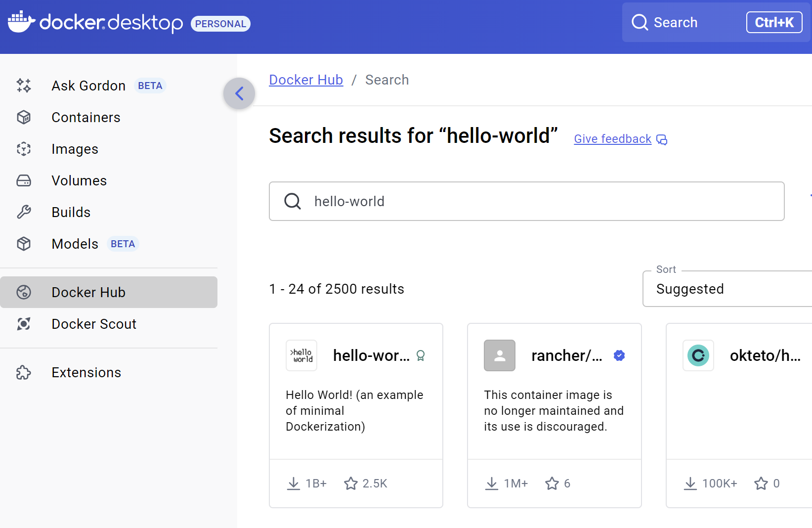Click the magnifier icon in hello-world field

293,201
